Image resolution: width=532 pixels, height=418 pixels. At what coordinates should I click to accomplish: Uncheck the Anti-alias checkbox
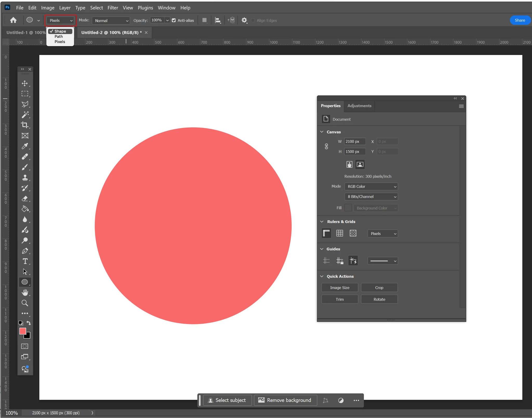(x=174, y=21)
